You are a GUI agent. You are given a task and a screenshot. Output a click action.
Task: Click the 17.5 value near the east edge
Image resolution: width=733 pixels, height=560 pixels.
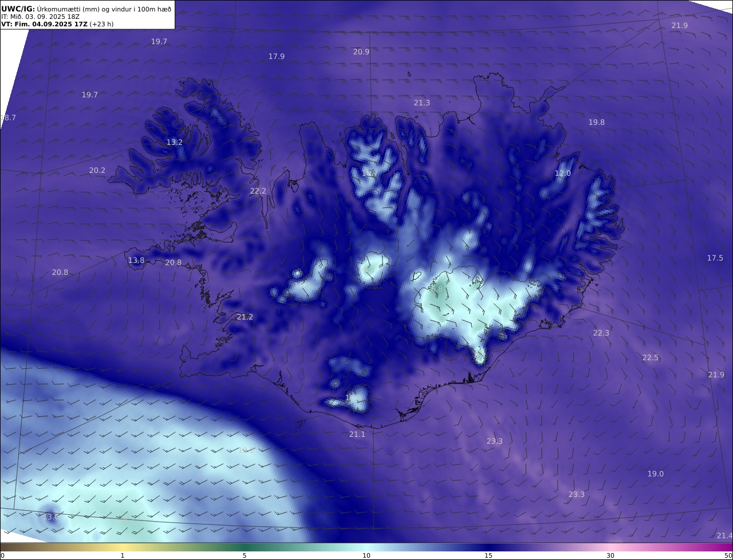(x=715, y=258)
